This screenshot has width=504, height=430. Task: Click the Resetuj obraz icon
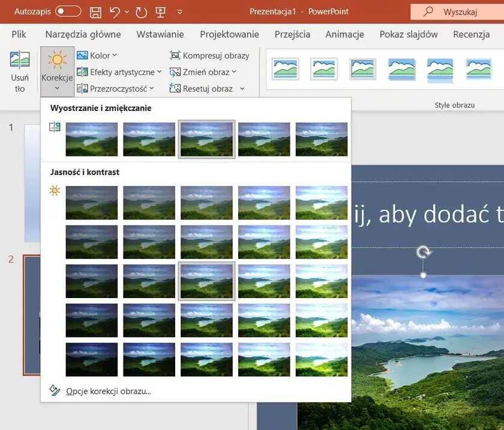[175, 87]
